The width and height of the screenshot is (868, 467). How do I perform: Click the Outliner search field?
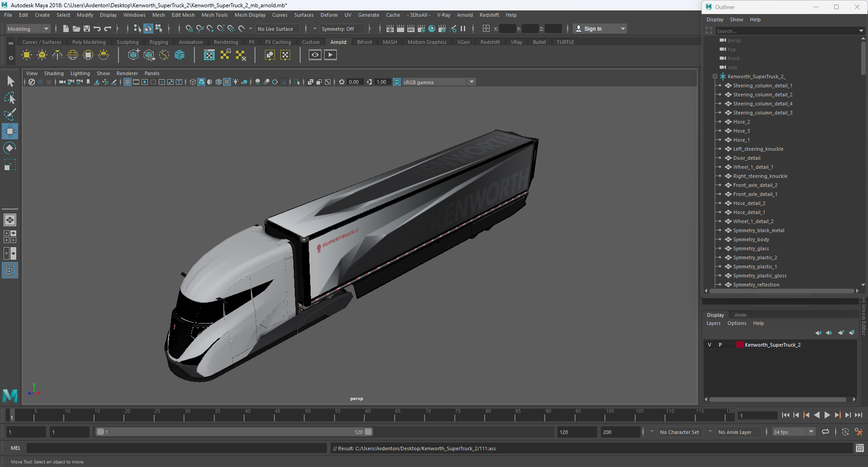point(786,31)
